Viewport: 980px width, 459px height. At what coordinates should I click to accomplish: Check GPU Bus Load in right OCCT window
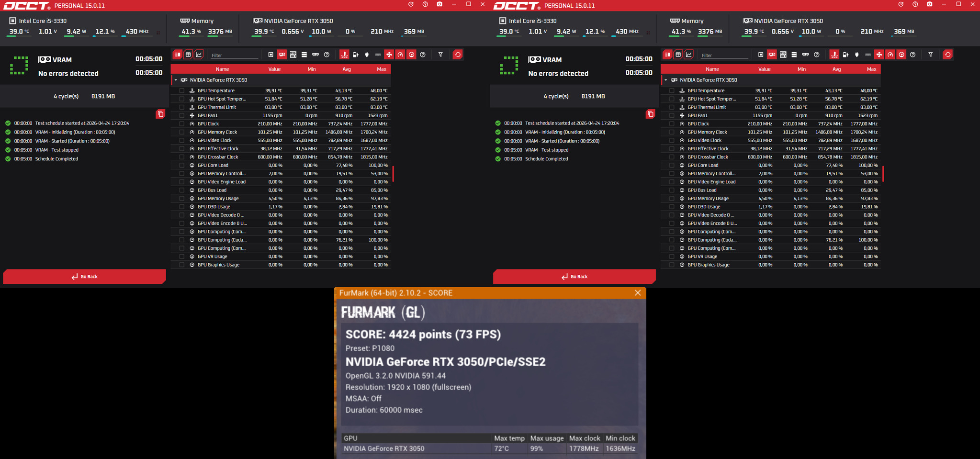[672, 190]
